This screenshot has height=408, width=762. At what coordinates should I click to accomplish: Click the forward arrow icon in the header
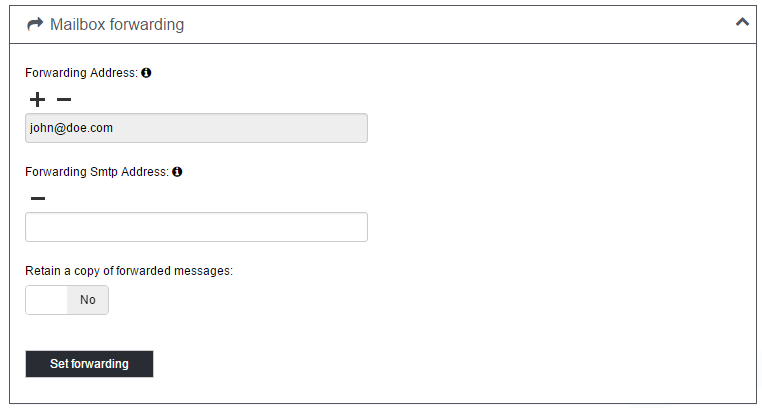pos(35,24)
